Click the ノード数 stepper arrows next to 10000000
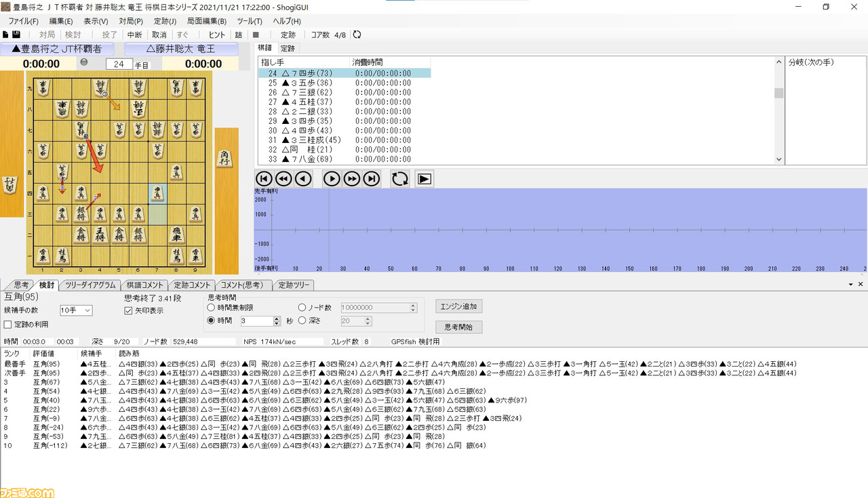 point(413,308)
